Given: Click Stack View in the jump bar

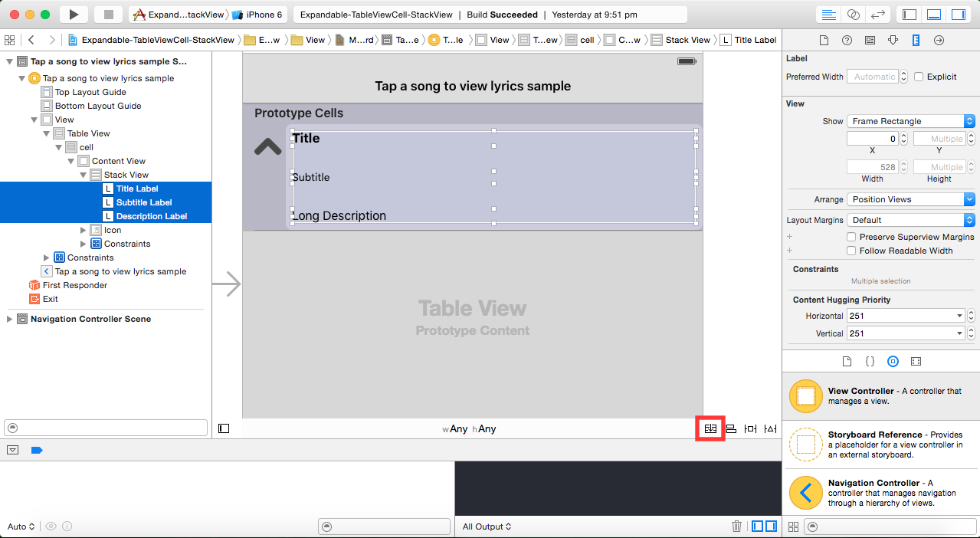Looking at the screenshot, I should coord(680,40).
